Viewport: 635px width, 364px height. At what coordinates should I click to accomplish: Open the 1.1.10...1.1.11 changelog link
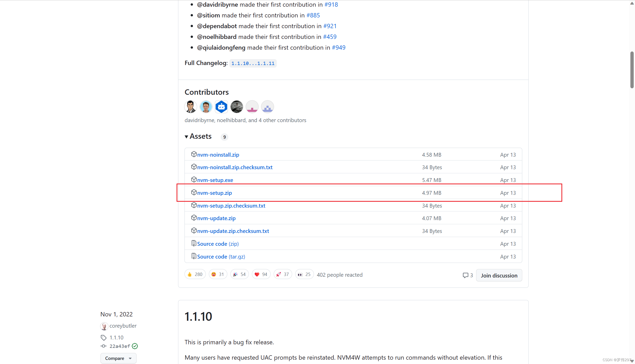[x=253, y=63]
